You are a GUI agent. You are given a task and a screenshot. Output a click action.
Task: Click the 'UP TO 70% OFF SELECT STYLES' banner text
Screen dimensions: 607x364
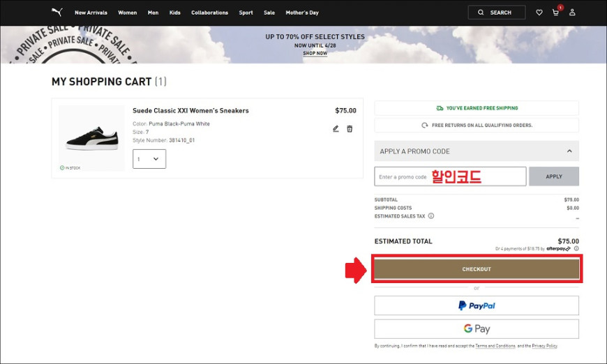point(315,37)
